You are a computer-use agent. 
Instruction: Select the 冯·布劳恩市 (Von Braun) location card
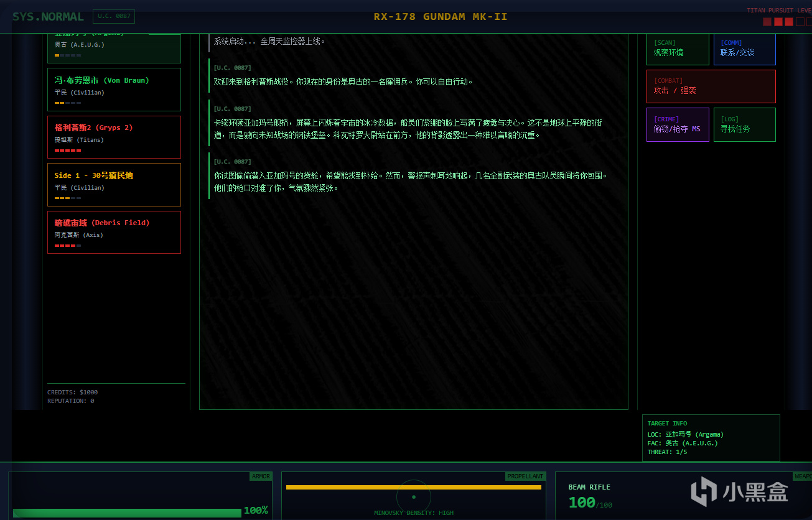114,90
